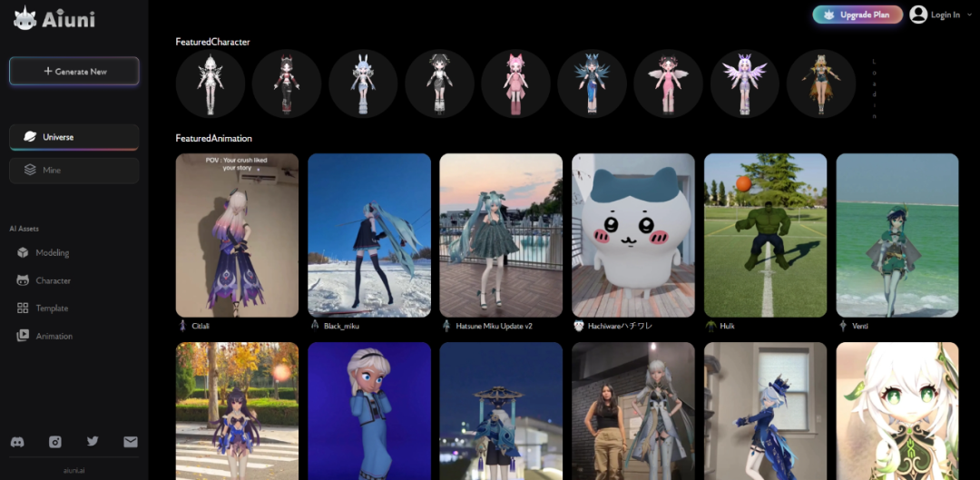
Task: Open the Citlali animation card
Action: (237, 235)
